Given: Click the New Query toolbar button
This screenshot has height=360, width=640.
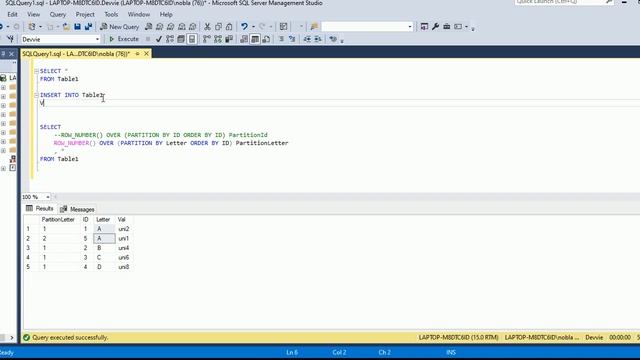Looking at the screenshot, I should (x=120, y=27).
